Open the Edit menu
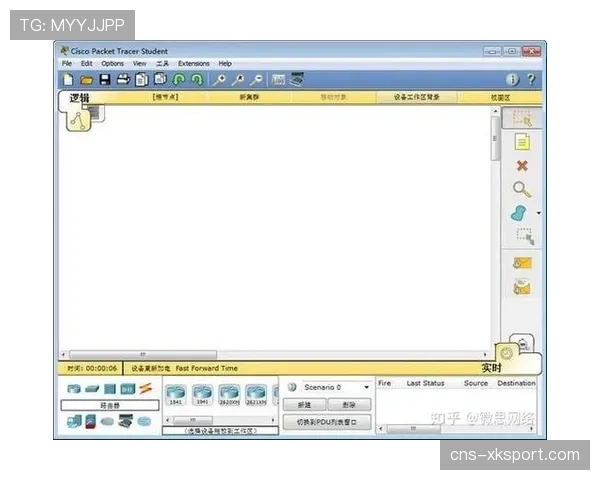Screen dimensions: 600x480 point(86,64)
